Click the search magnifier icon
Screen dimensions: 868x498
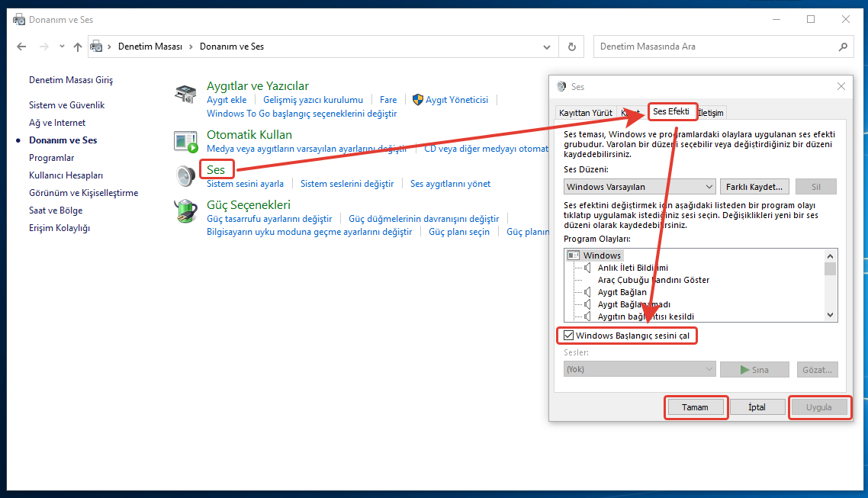coord(843,47)
